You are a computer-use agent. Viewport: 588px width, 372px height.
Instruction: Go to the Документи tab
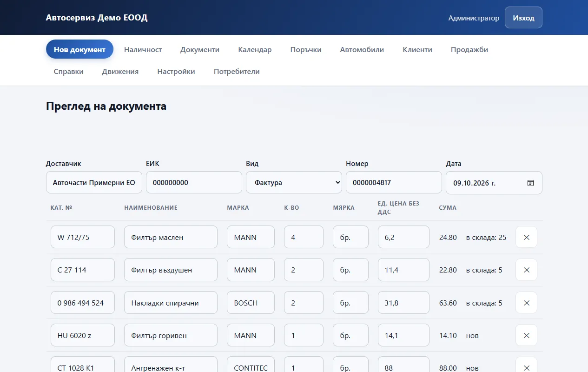pos(200,49)
